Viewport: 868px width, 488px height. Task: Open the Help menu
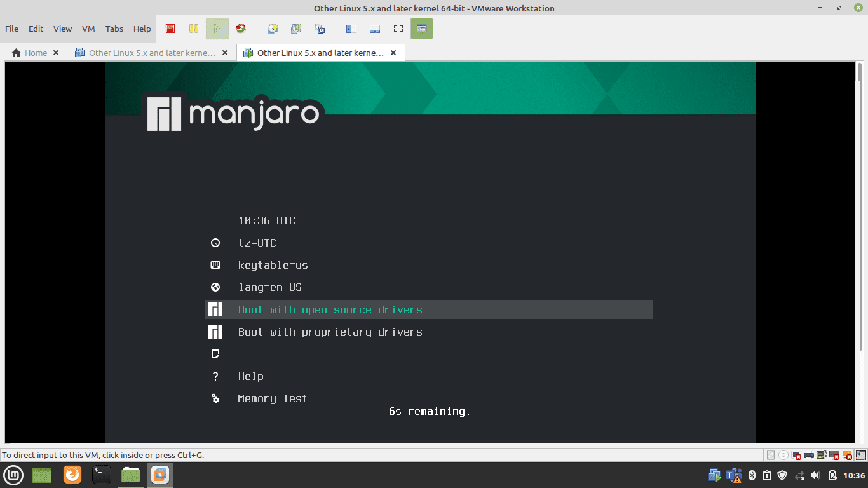coord(142,29)
